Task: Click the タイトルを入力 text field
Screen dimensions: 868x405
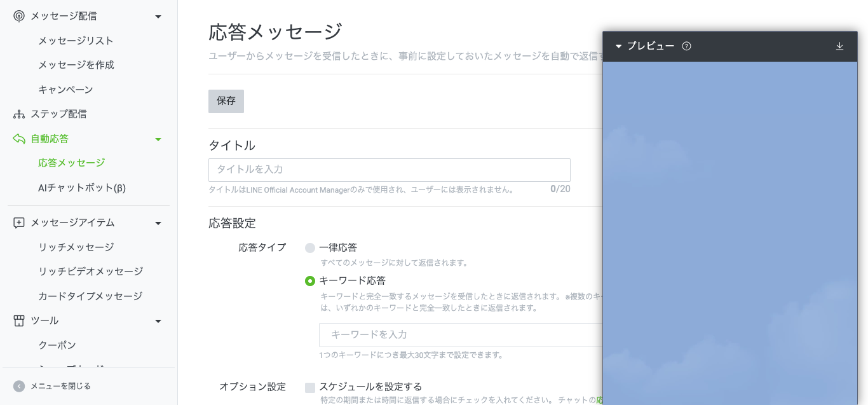Action: tap(389, 170)
